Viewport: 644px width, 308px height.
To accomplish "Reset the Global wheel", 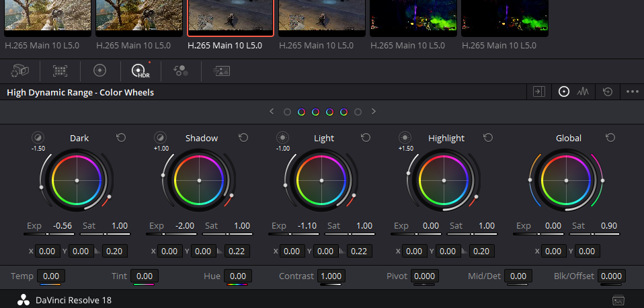I will click(610, 137).
